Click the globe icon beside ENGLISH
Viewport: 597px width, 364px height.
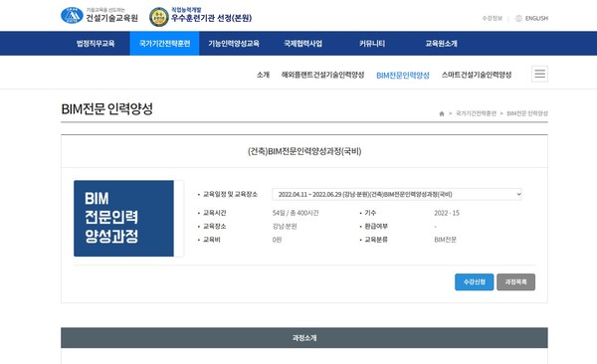tap(518, 18)
